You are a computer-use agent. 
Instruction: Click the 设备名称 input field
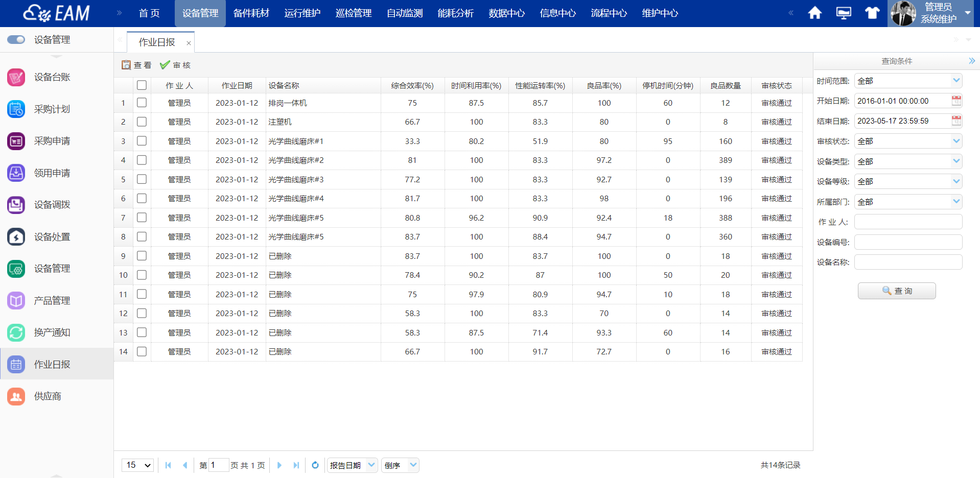[x=908, y=262]
